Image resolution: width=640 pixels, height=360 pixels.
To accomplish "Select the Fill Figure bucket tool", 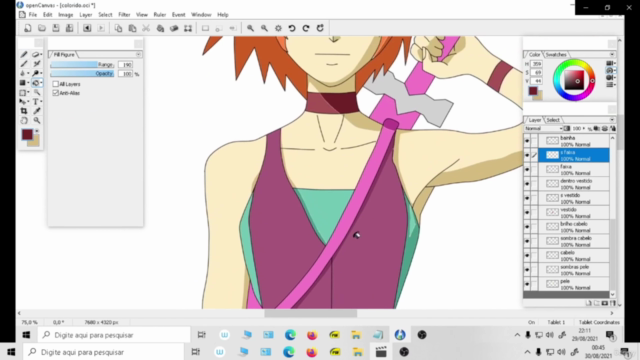I will [36, 83].
